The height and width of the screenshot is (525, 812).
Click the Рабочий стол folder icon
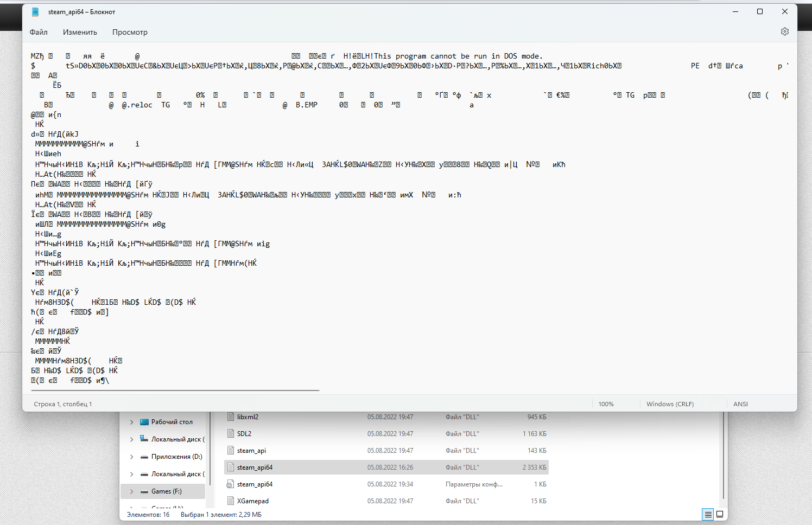click(x=144, y=422)
